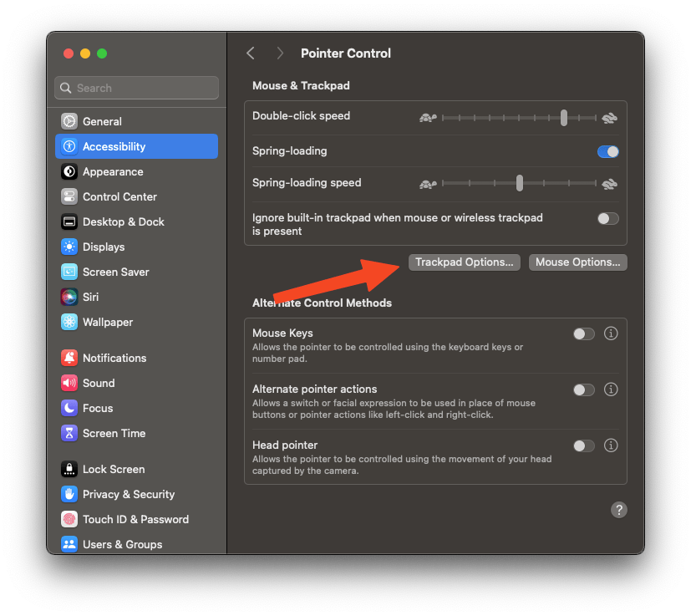Open the General settings icon in sidebar

point(69,121)
